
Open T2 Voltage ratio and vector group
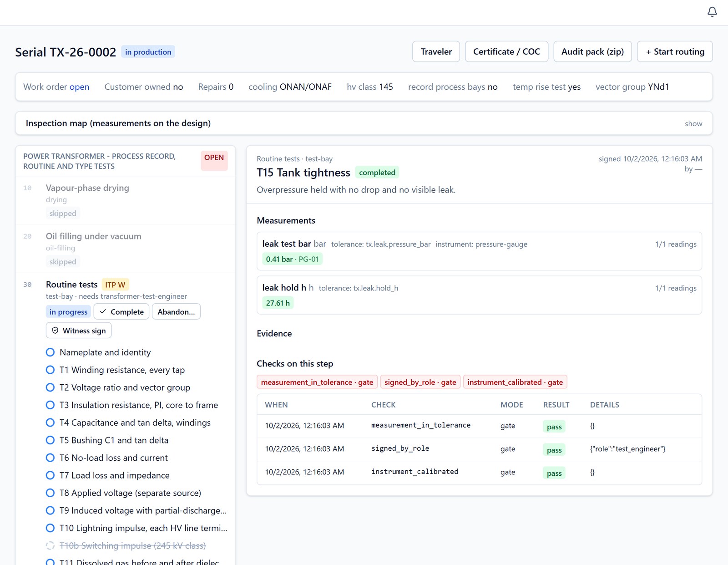(x=125, y=387)
